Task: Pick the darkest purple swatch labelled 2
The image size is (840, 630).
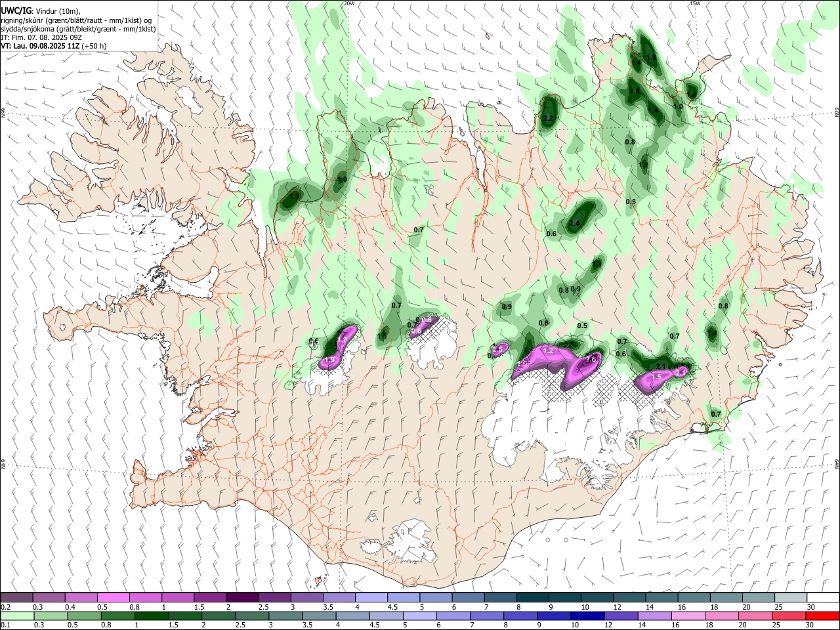Action: pos(241,598)
